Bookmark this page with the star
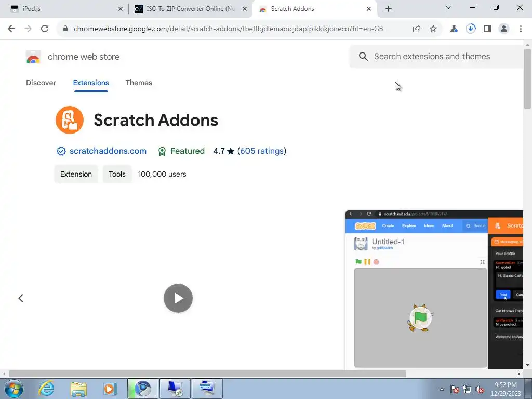This screenshot has width=532, height=399. (x=433, y=29)
